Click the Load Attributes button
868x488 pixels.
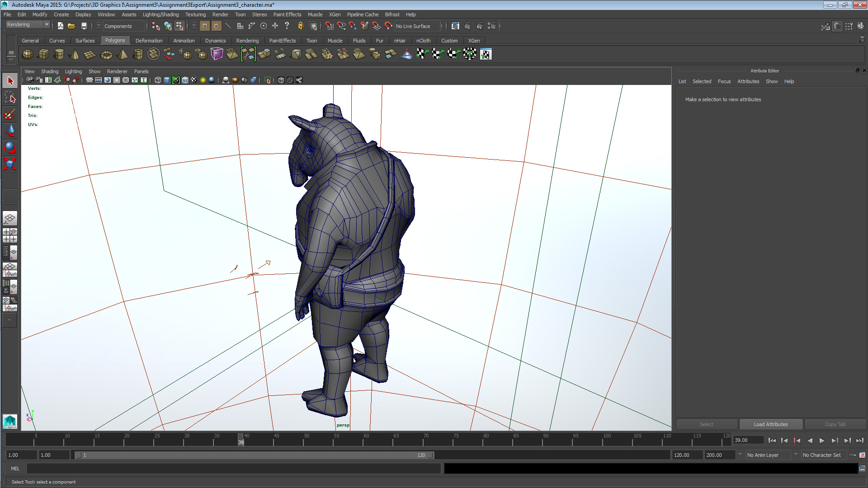point(770,424)
